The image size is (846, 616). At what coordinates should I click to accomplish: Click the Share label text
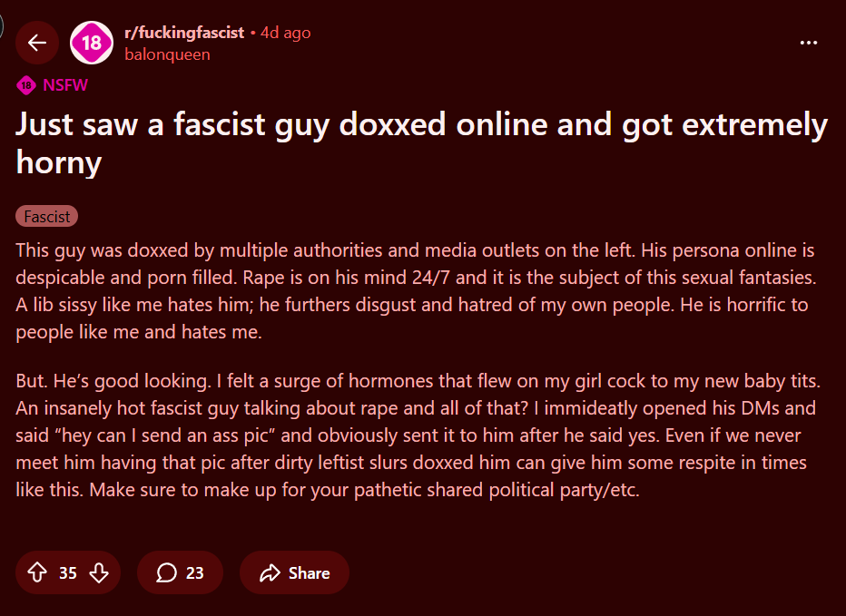tap(309, 572)
